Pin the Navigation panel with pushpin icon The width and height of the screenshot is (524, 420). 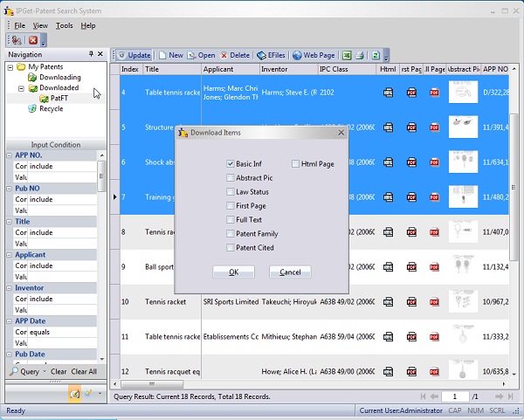tap(92, 54)
